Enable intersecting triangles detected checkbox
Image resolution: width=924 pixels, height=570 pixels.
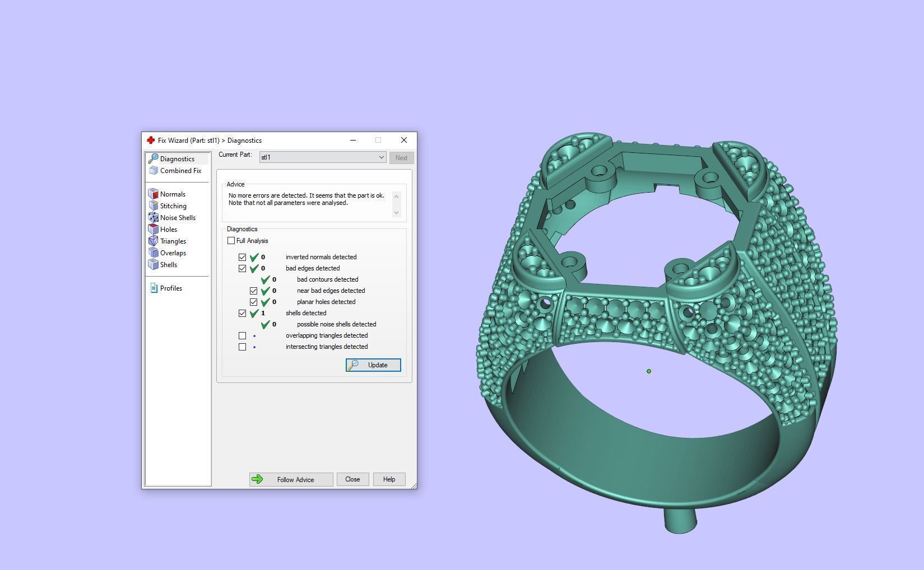(x=242, y=347)
